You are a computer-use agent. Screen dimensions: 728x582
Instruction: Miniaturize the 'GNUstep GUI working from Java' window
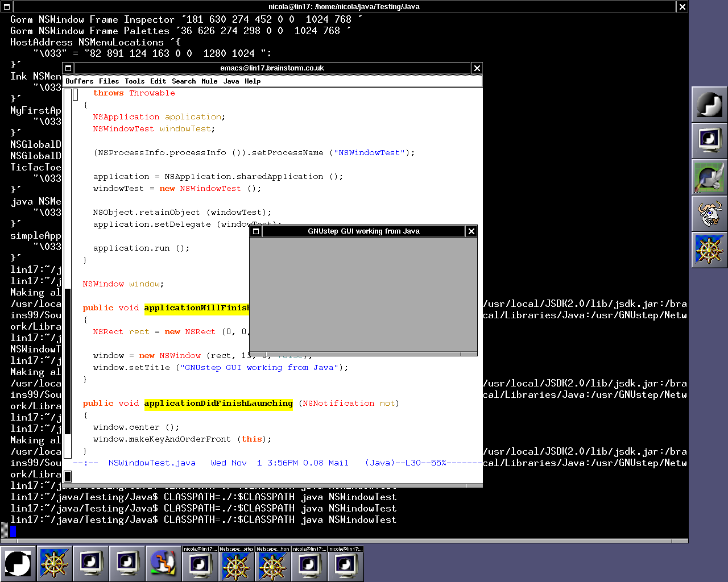pos(256,231)
